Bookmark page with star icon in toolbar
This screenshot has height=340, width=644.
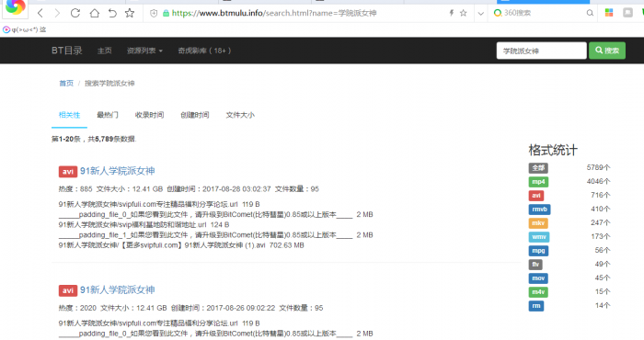(x=130, y=13)
